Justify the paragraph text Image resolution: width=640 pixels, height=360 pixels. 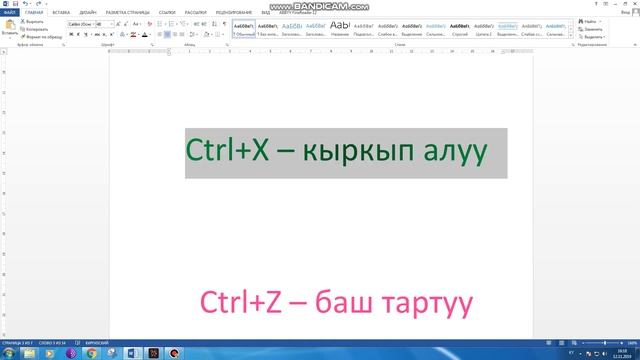tap(182, 35)
